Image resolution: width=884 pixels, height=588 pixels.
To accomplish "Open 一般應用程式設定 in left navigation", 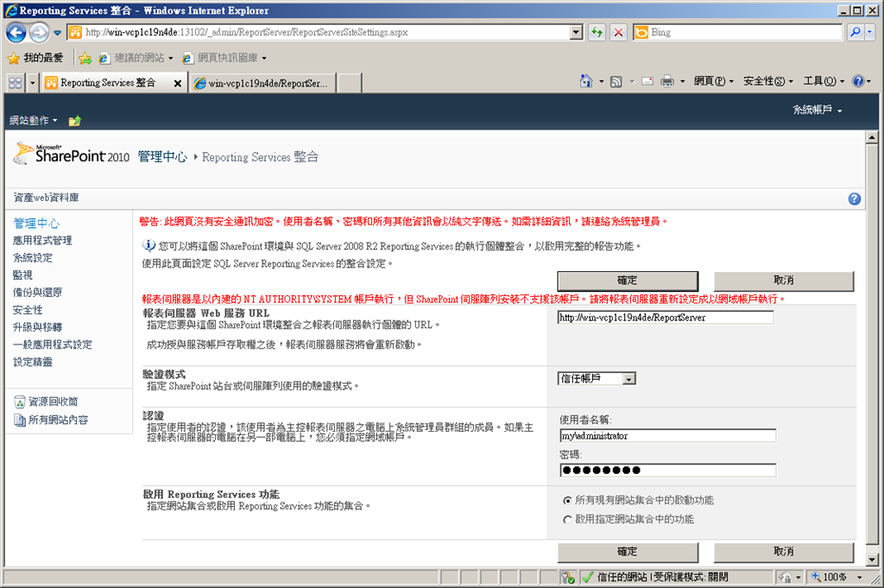I will [53, 345].
